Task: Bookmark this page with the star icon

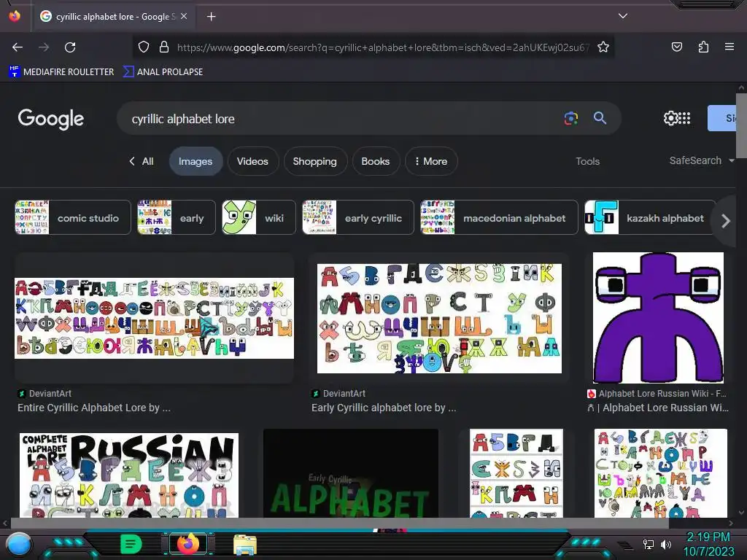Action: (603, 47)
